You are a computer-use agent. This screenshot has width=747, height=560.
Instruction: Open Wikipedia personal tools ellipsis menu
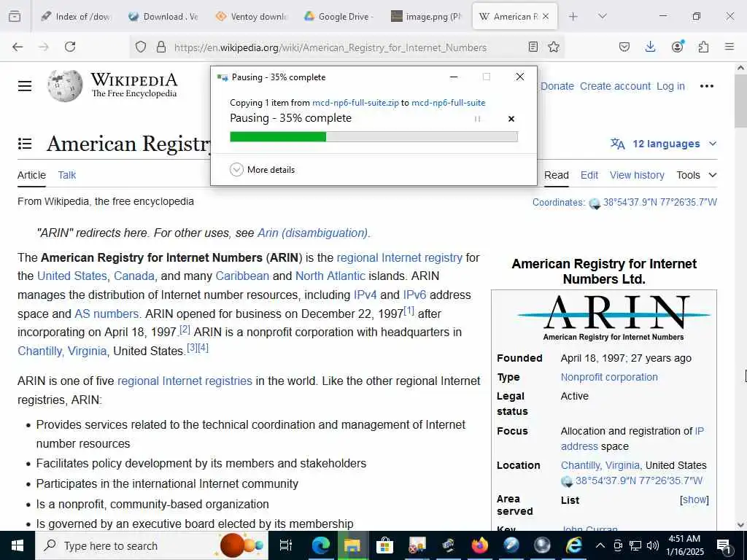[x=706, y=86]
